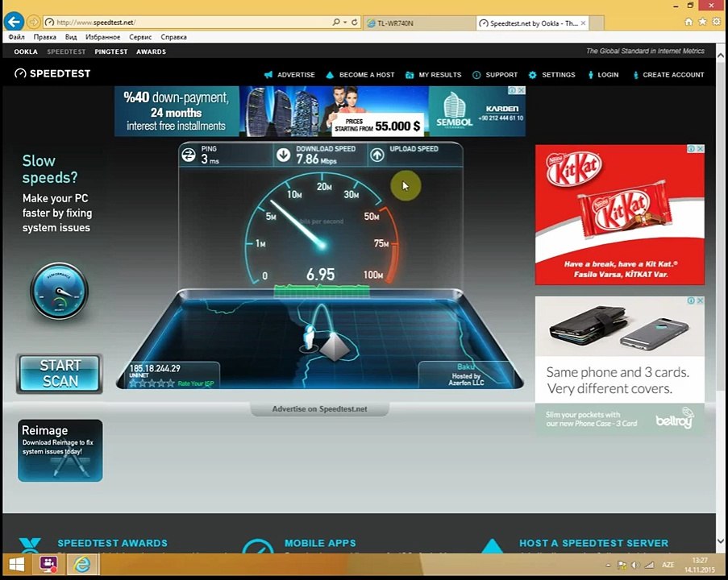Open browser tools gear icon

click(717, 22)
